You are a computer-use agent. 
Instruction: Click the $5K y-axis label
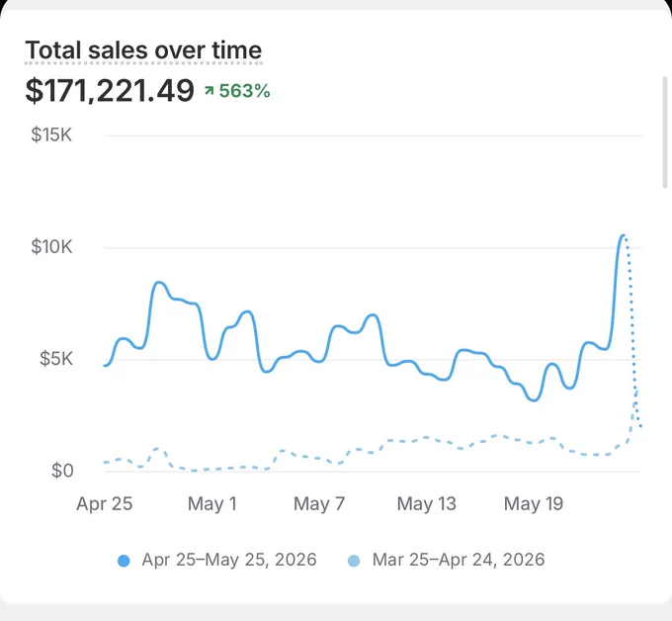click(x=56, y=359)
